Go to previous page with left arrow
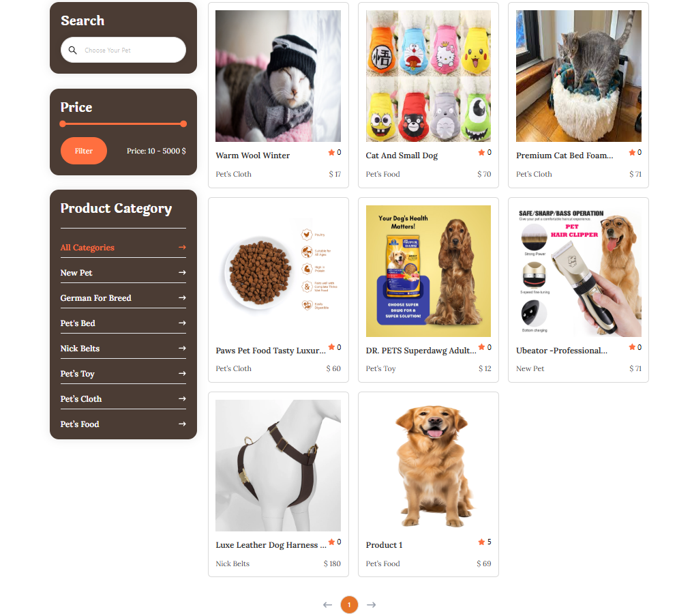Screen dimensions: 692x616 pos(327,604)
